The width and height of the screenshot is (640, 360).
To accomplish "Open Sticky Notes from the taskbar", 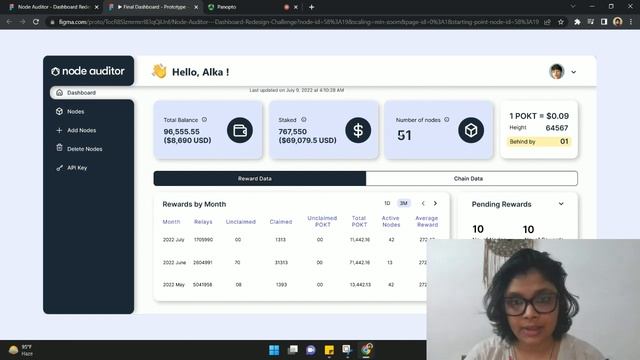I will tap(329, 350).
